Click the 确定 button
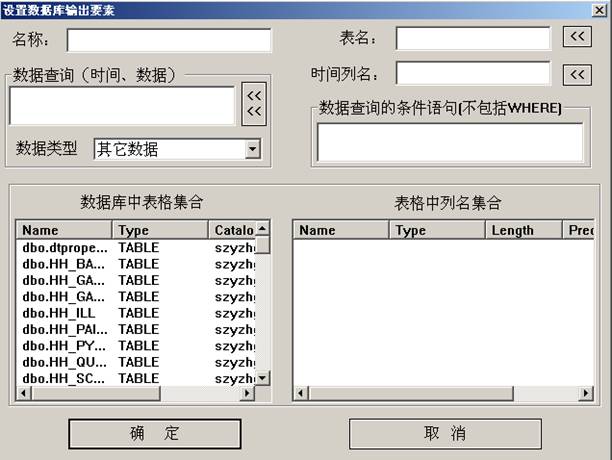The height and width of the screenshot is (460, 612). 155,434
